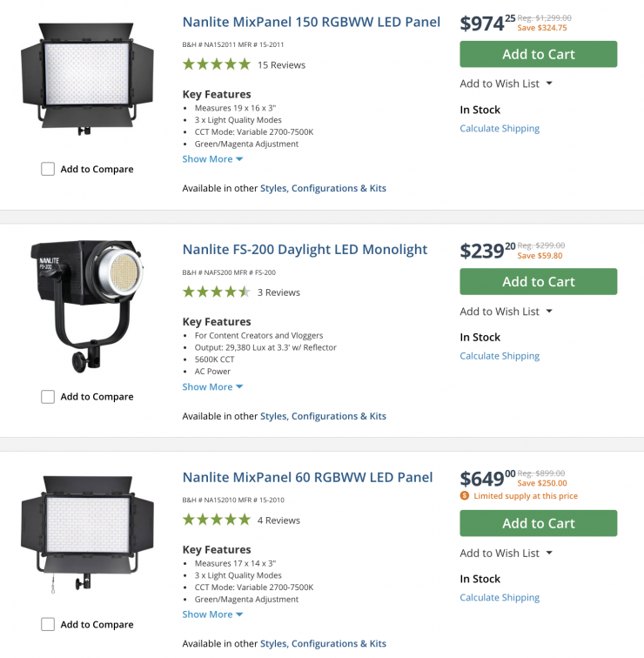This screenshot has width=644, height=658.
Task: Expand Show More for MixPanel 150 features
Action: 212,159
